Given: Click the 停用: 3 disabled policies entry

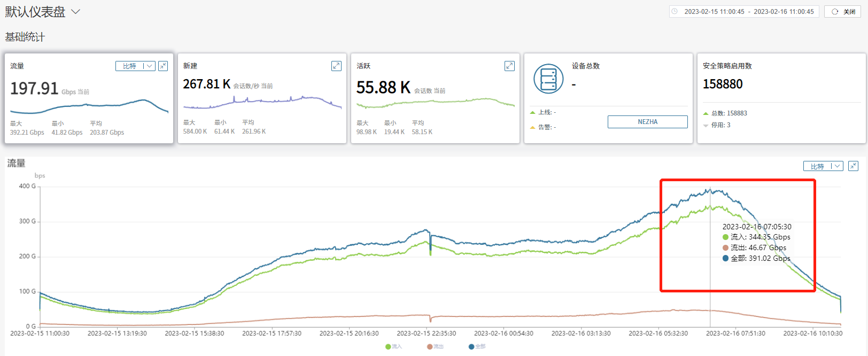Looking at the screenshot, I should coord(720,125).
